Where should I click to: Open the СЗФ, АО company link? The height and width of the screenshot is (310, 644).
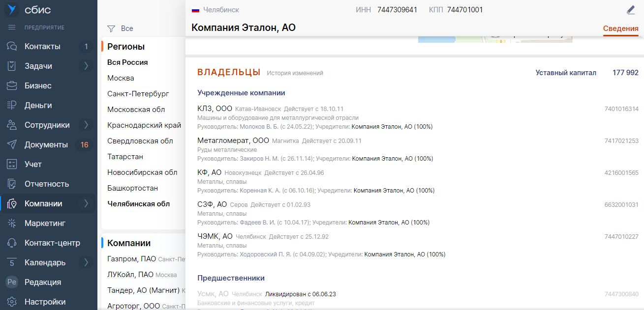(212, 204)
